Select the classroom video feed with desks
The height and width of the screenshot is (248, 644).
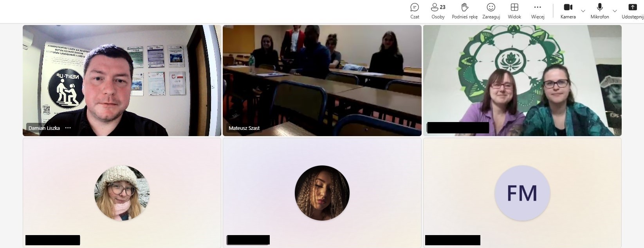pyautogui.click(x=322, y=80)
